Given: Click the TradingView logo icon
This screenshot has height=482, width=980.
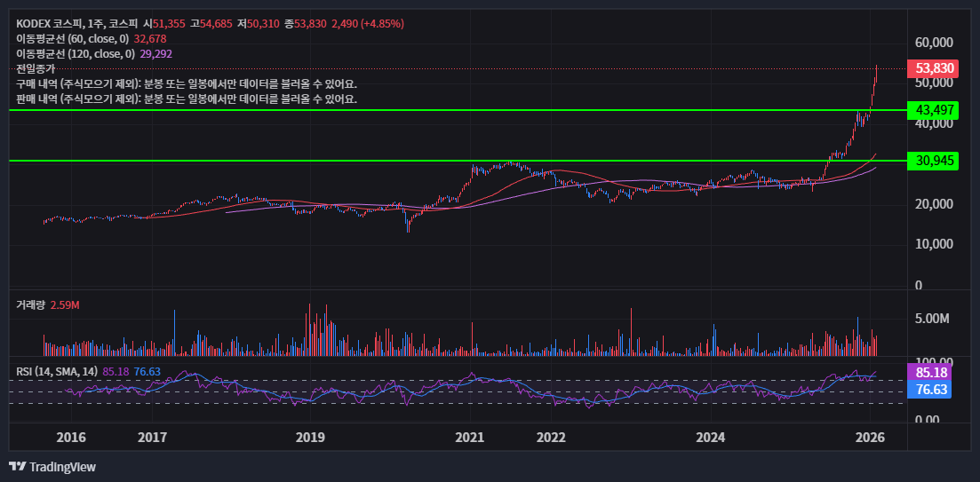Looking at the screenshot, I should tap(17, 467).
